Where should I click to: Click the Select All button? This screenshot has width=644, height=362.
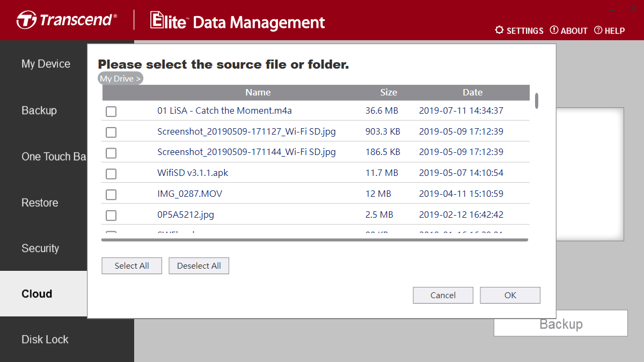pyautogui.click(x=131, y=266)
